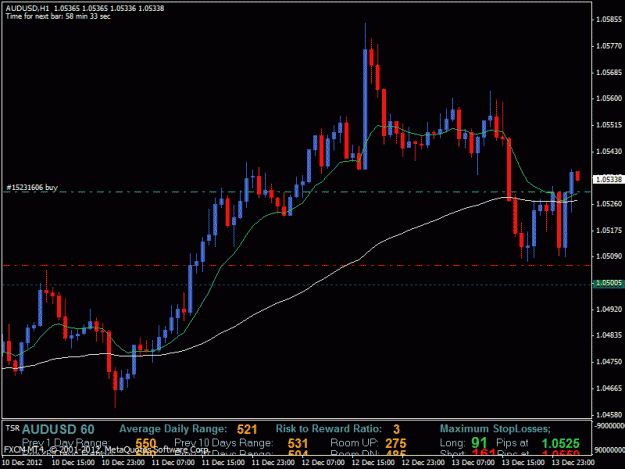The image size is (625, 469).
Task: Click the Room UP value 275
Action: pyautogui.click(x=396, y=444)
